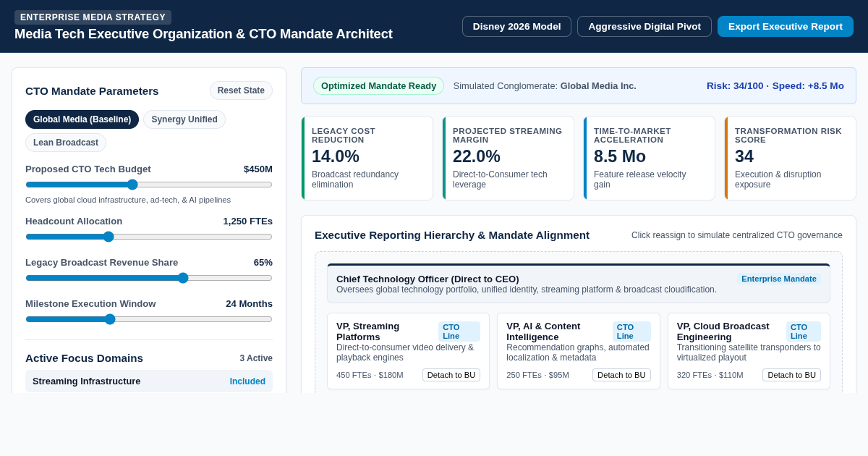Select the Global Media (Baseline) preset
868x456 pixels.
82,119
